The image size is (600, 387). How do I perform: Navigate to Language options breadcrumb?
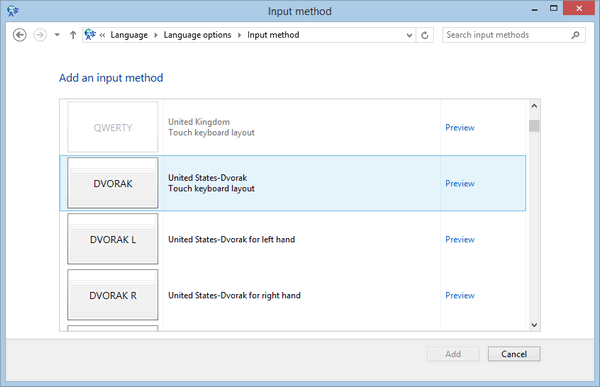pos(197,35)
